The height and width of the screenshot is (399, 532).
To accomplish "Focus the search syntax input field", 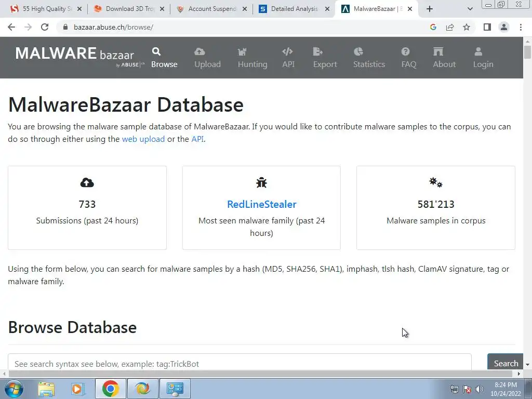I will (240, 362).
